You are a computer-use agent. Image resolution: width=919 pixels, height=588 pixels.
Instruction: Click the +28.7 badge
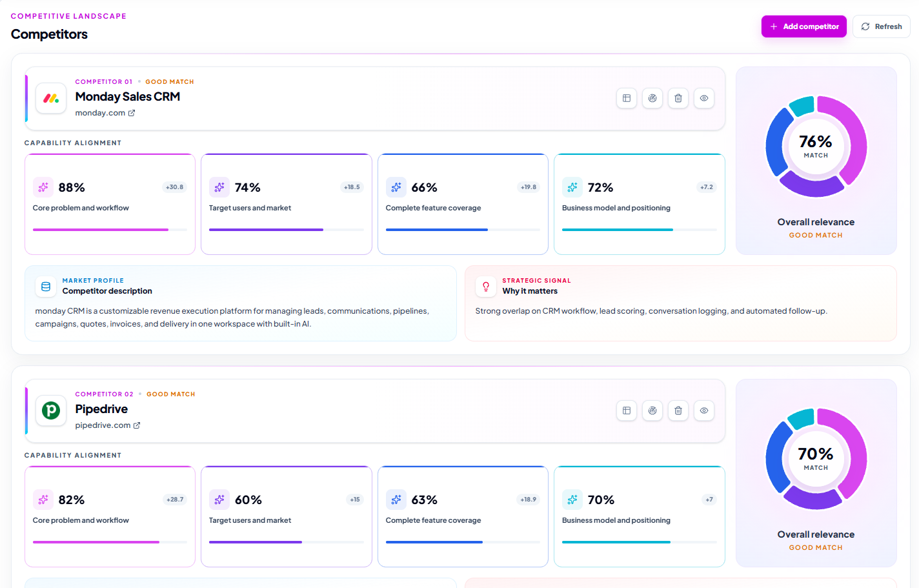click(175, 500)
